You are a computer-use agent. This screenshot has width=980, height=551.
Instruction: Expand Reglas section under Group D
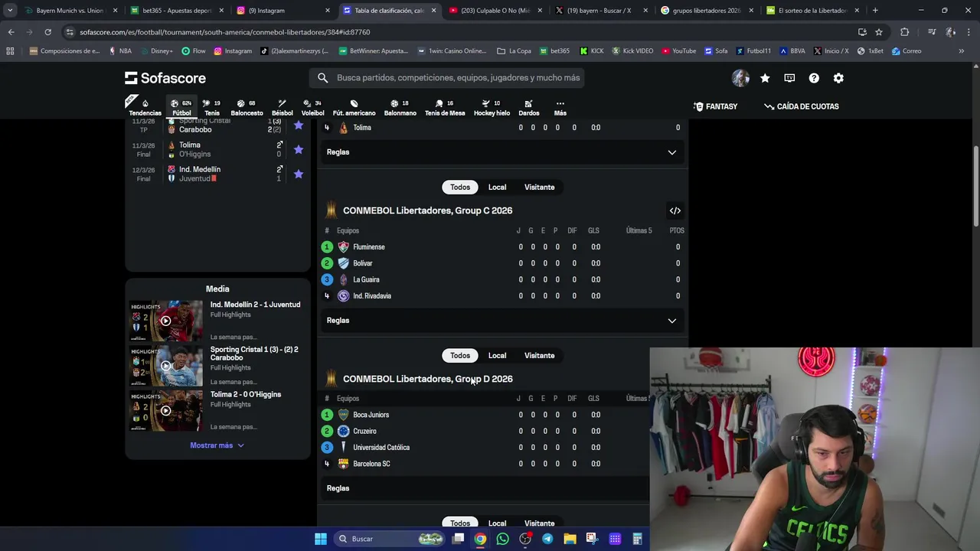click(484, 488)
